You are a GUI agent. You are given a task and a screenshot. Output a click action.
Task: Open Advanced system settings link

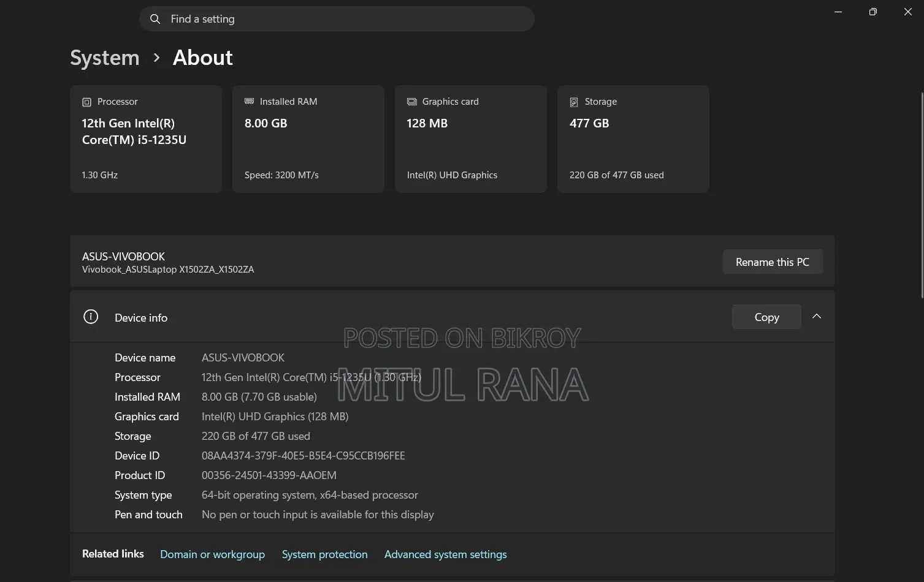(446, 554)
